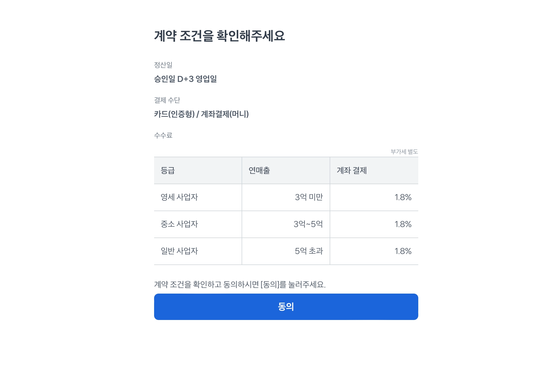This screenshot has width=541, height=392.
Task: Click the 결제 수단 label
Action: [x=167, y=100]
